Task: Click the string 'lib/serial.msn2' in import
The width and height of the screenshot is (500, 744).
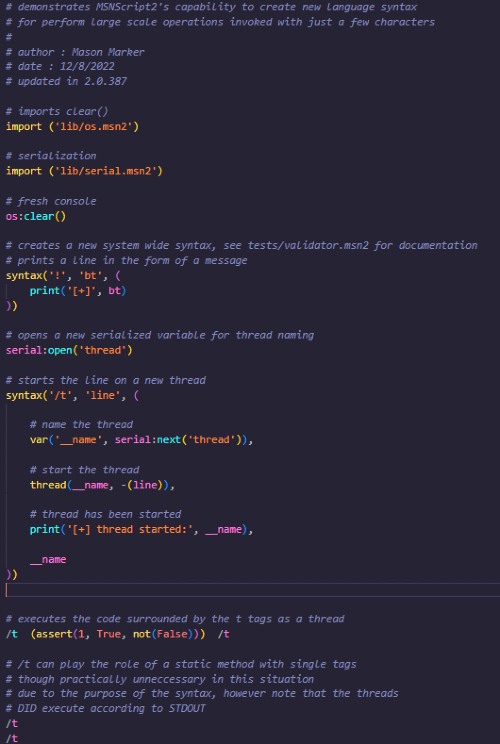Action: [x=106, y=171]
